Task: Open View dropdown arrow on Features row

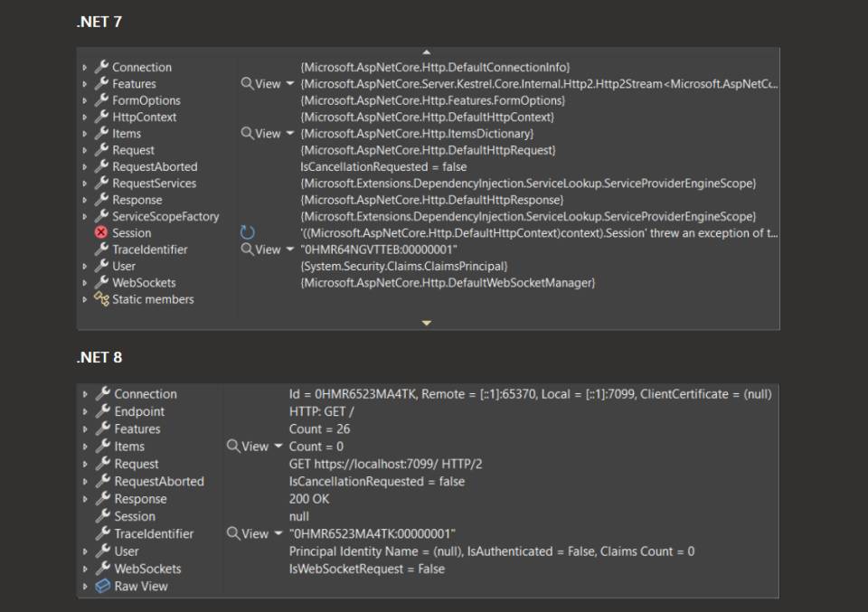Action: tap(290, 83)
